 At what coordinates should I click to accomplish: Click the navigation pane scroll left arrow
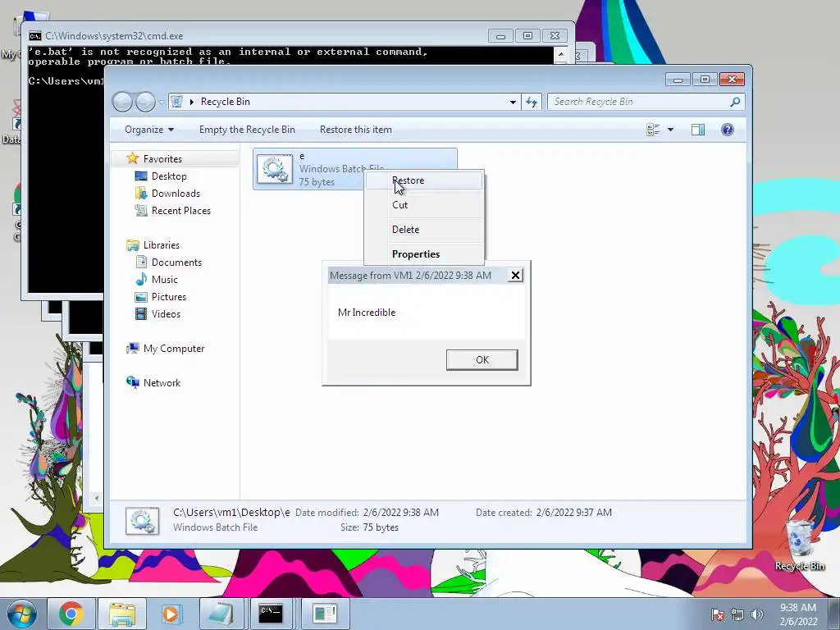click(97, 498)
